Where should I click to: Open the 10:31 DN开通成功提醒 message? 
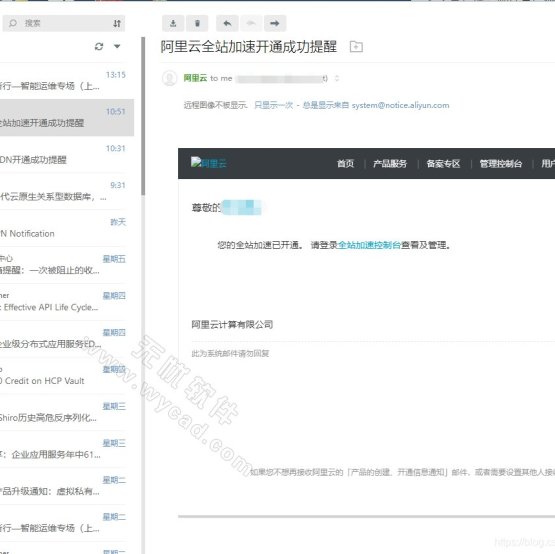coord(67,154)
